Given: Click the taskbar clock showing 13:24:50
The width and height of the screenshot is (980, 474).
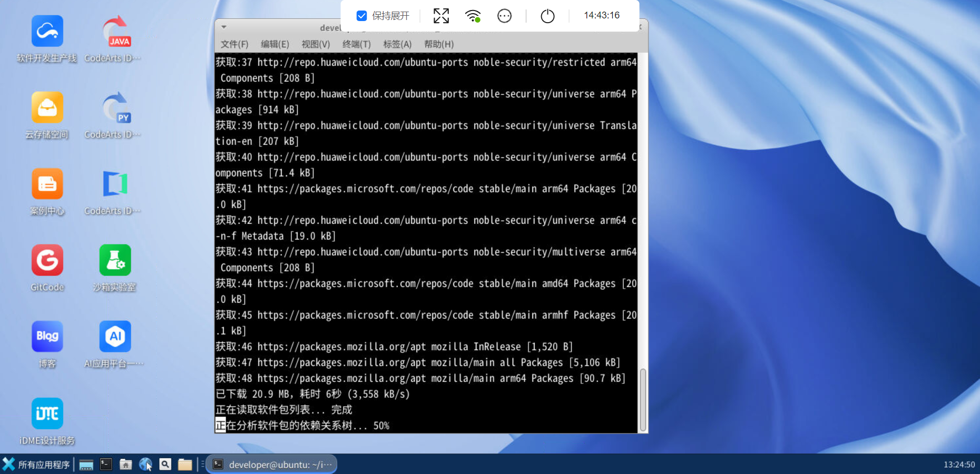Looking at the screenshot, I should pyautogui.click(x=959, y=465).
